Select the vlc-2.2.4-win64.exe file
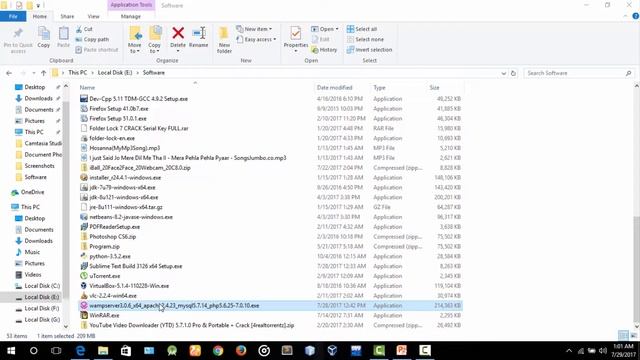 tap(113, 296)
